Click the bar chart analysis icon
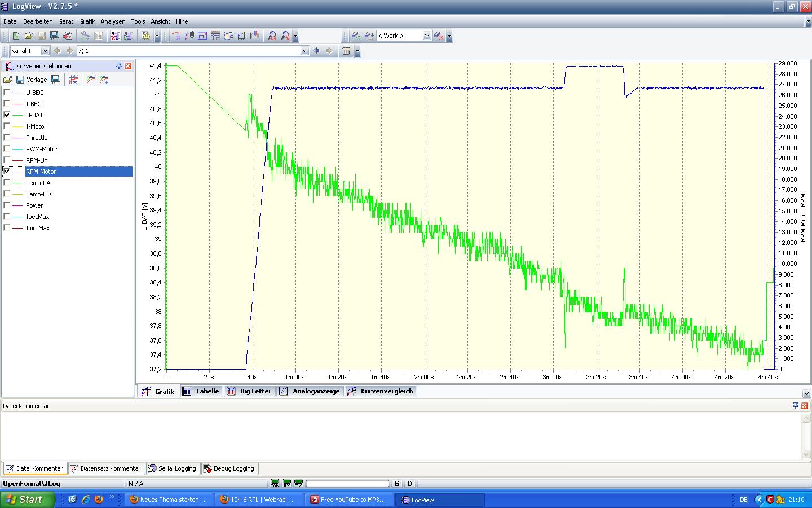Screen dimensions: 812x508 [x=254, y=36]
